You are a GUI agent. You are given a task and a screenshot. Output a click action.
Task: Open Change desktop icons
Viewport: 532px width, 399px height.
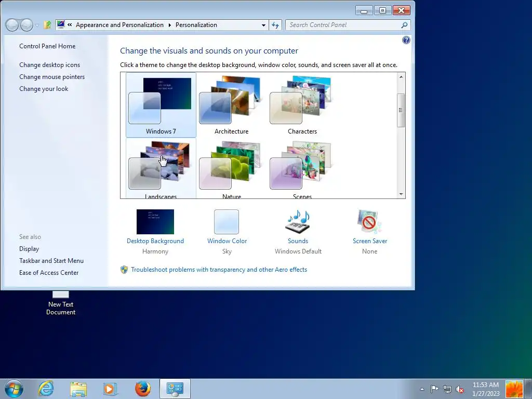tap(49, 65)
